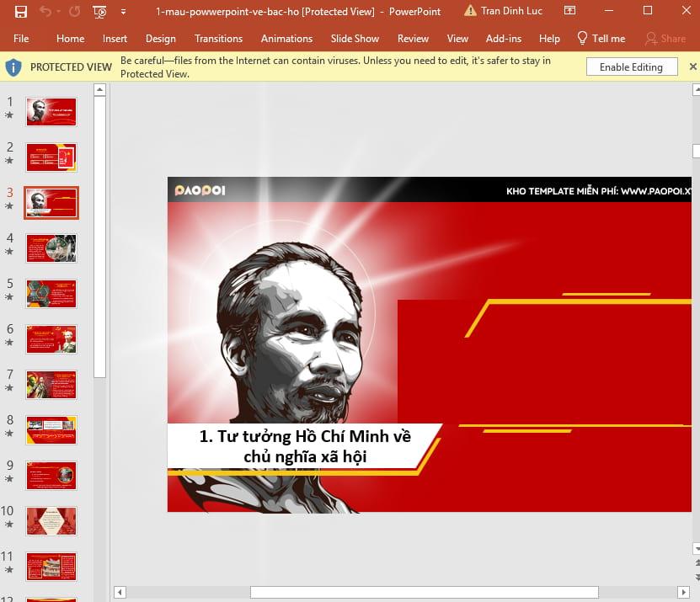
Task: Click the Tell me lightbulb icon
Action: click(x=582, y=39)
